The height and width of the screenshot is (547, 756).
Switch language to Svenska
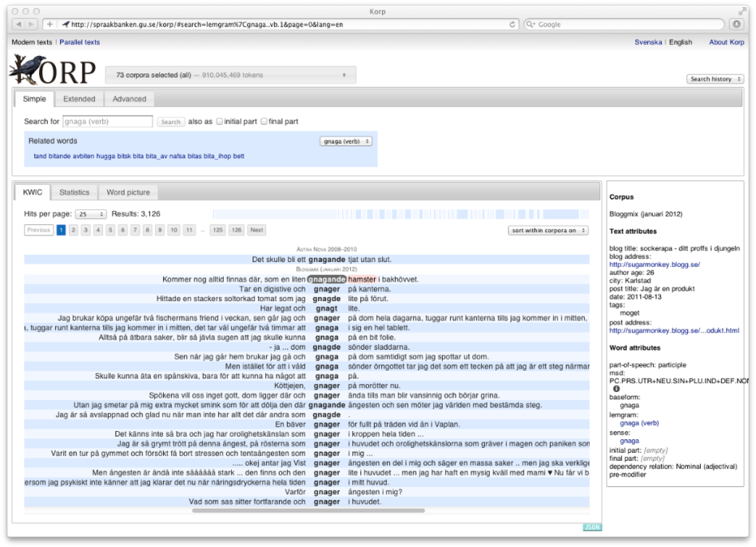pos(648,42)
